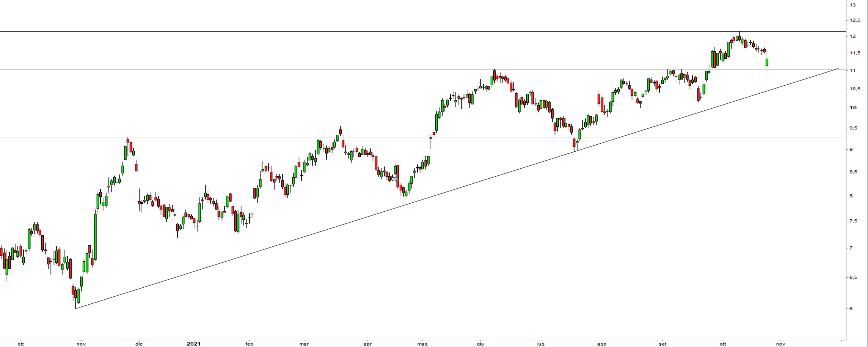868x347 pixels.
Task: Click the mar month label on the time axis
Action: [304, 344]
